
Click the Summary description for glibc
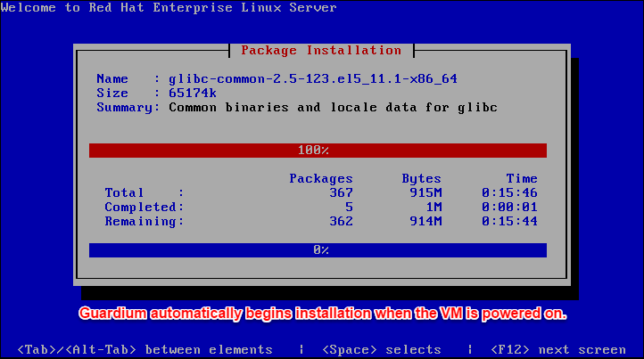(333, 107)
